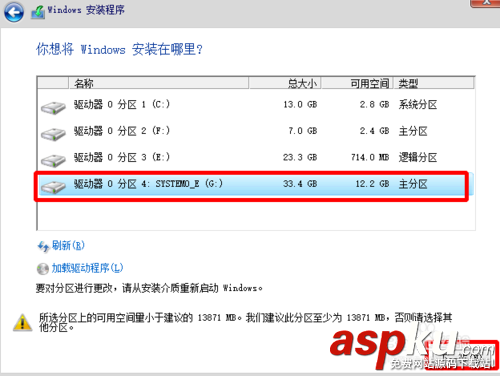Click the 23.3 GB total size cell
This screenshot has height=376, width=500.
pos(300,157)
